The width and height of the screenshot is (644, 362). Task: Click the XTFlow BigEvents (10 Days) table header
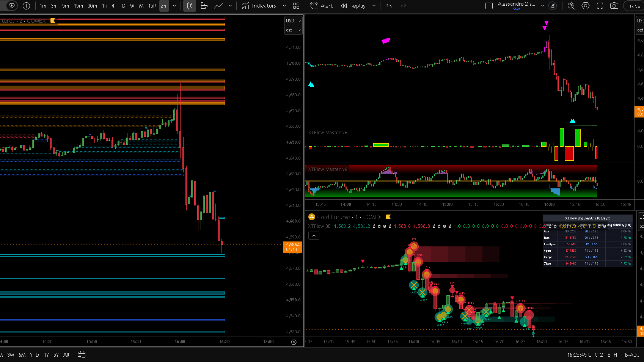coord(587,218)
